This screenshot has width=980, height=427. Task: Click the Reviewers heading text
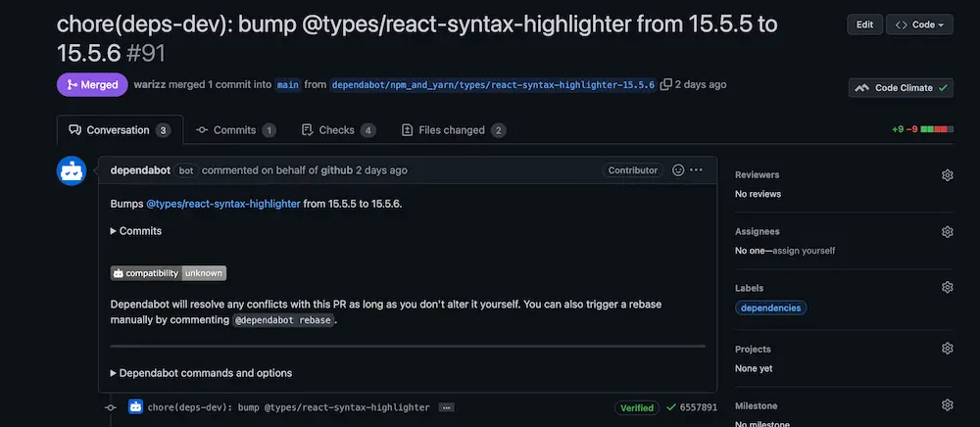[x=757, y=174]
